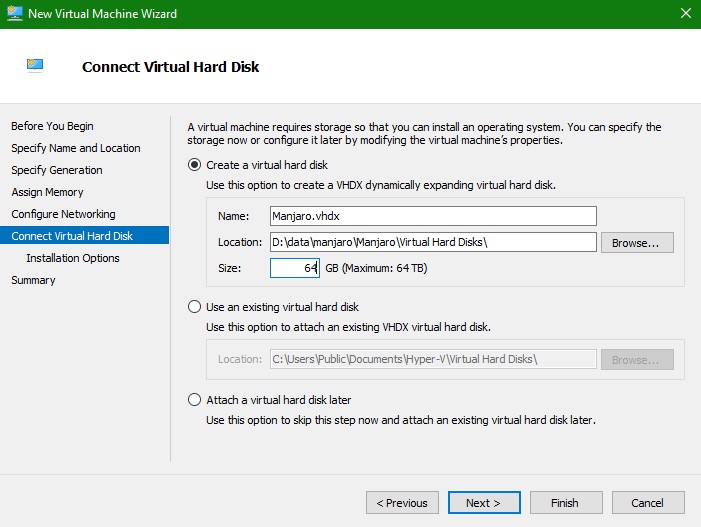Close the New Virtual Machine Wizard window
Viewport: 701px width, 527px height.
click(684, 14)
